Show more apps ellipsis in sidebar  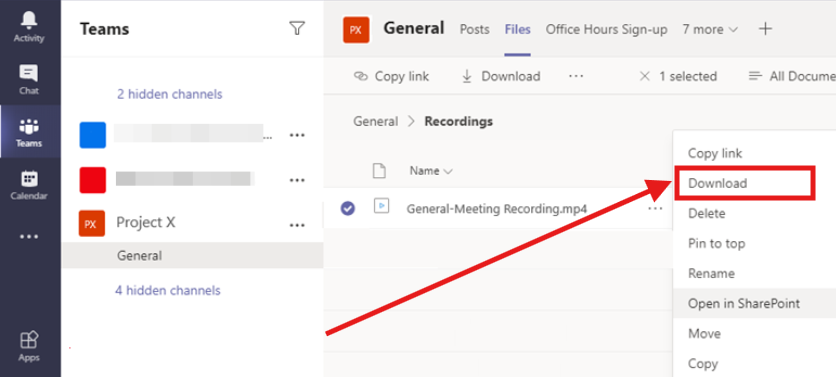pyautogui.click(x=29, y=237)
